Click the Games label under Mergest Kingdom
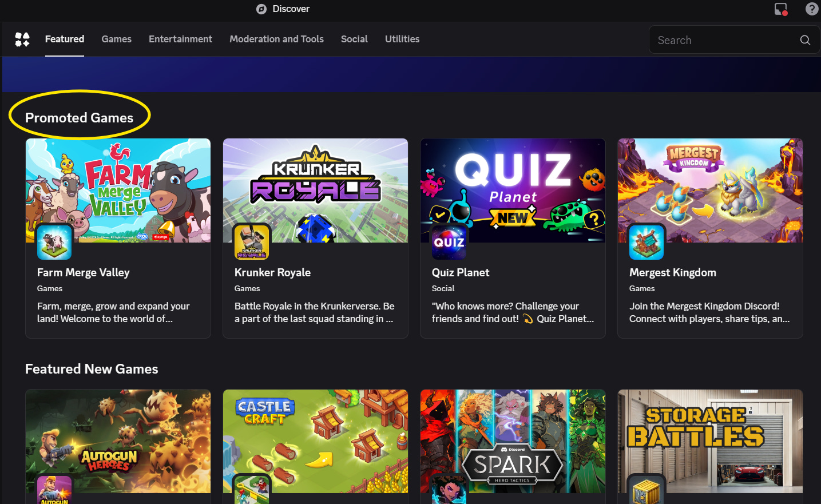 (642, 289)
